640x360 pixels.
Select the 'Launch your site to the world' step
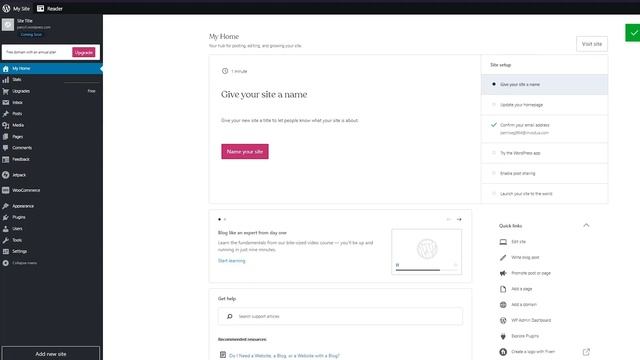click(x=544, y=193)
